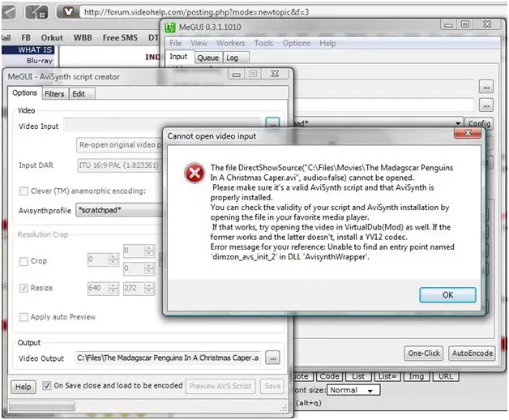Click the Blu-ray link on the forum page

(x=39, y=61)
